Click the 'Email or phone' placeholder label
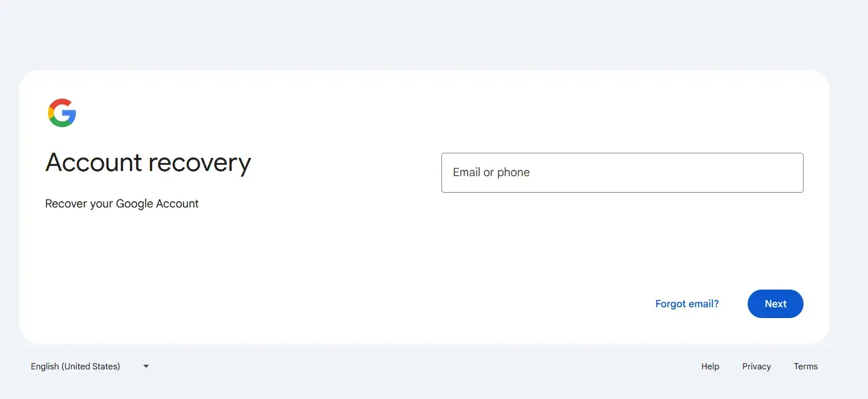The height and width of the screenshot is (399, 868). pyautogui.click(x=491, y=173)
